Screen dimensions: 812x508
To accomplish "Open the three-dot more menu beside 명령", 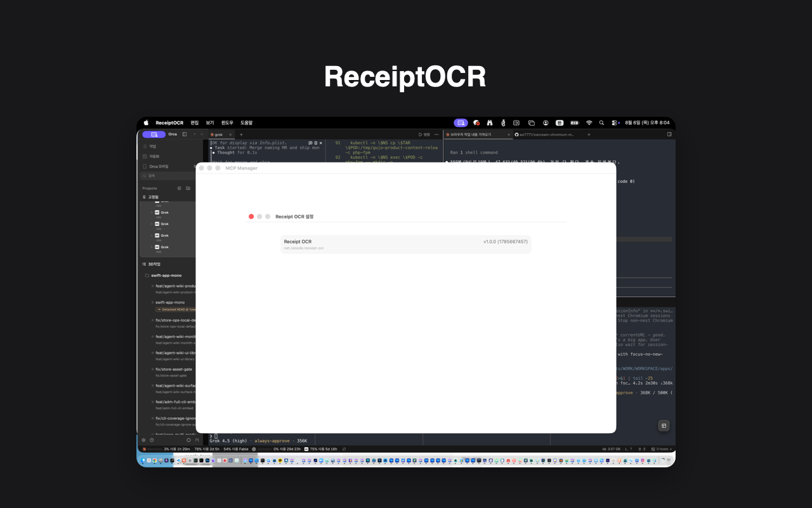I will click(x=436, y=135).
